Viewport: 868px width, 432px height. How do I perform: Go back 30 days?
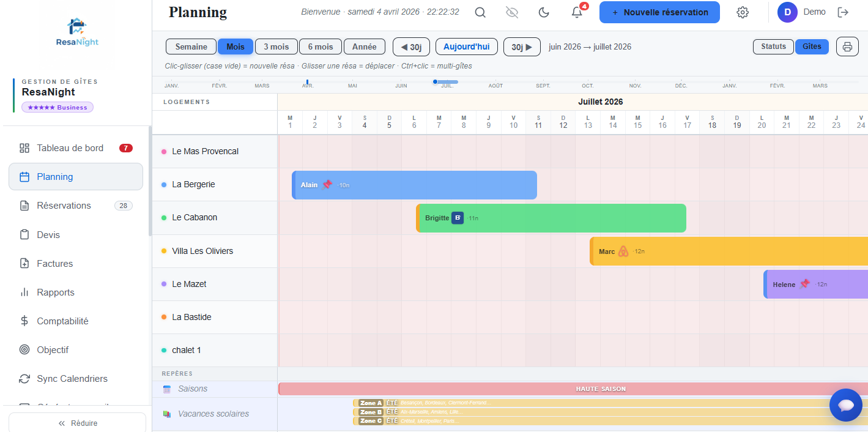point(411,47)
